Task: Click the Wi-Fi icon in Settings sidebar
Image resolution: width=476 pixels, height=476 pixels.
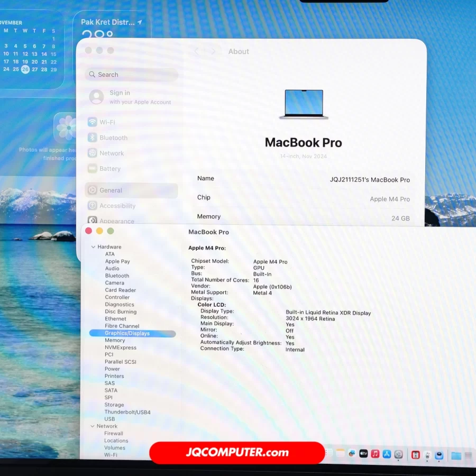Action: (x=93, y=122)
